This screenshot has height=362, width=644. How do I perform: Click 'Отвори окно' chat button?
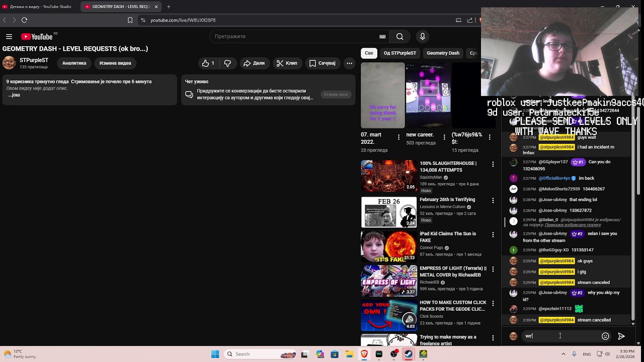tap(336, 95)
